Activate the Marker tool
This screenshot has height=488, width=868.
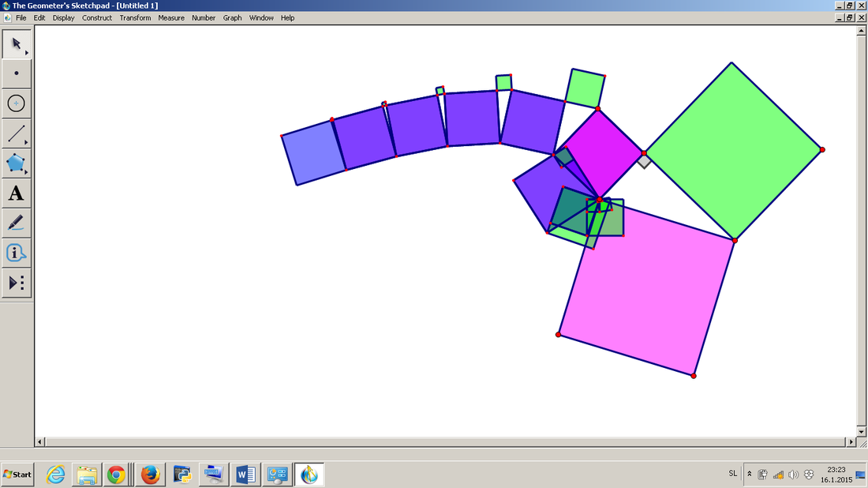[17, 223]
